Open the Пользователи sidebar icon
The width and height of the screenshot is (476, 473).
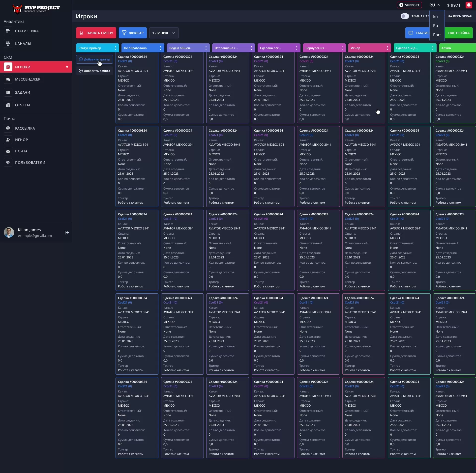pos(8,162)
